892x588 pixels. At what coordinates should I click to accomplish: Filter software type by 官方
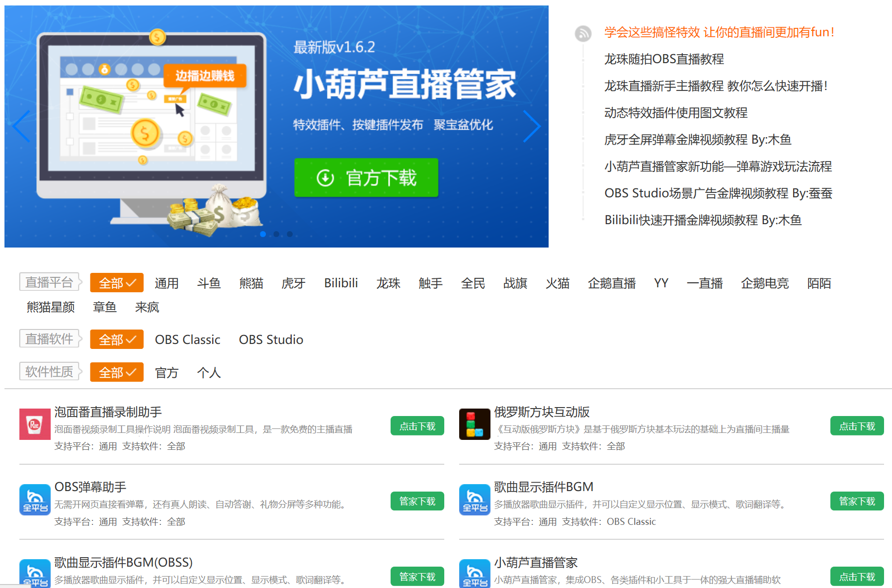tap(166, 373)
